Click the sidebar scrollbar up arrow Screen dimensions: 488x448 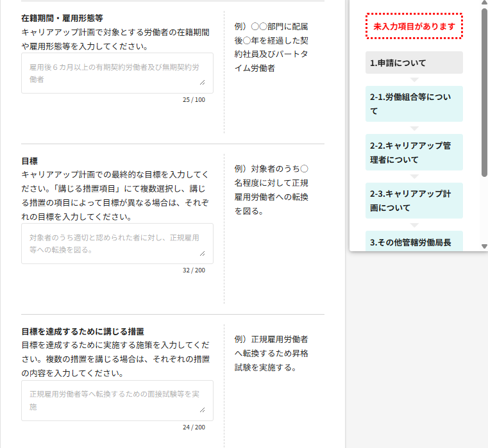[x=484, y=3]
